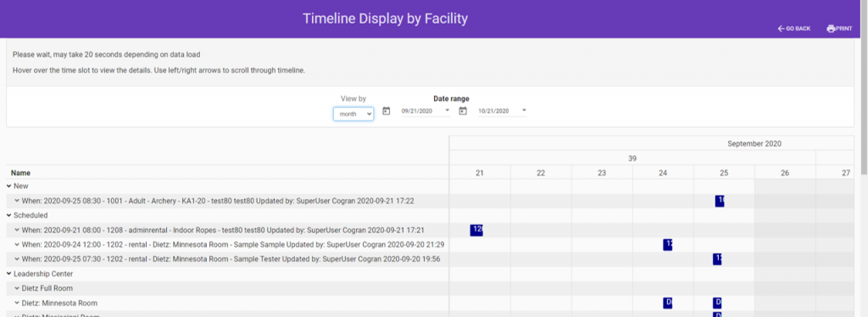Select the Dietz: Minnesota Room slot on September 25

[x=717, y=303]
